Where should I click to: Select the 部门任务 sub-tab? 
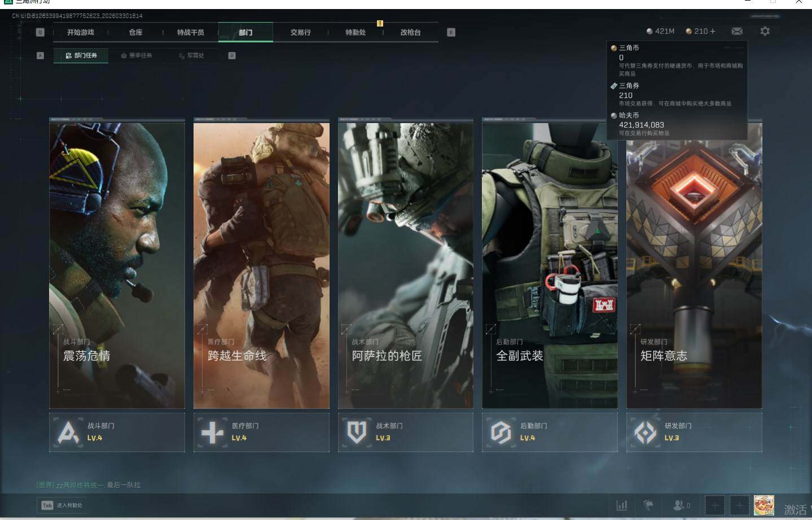pyautogui.click(x=81, y=55)
